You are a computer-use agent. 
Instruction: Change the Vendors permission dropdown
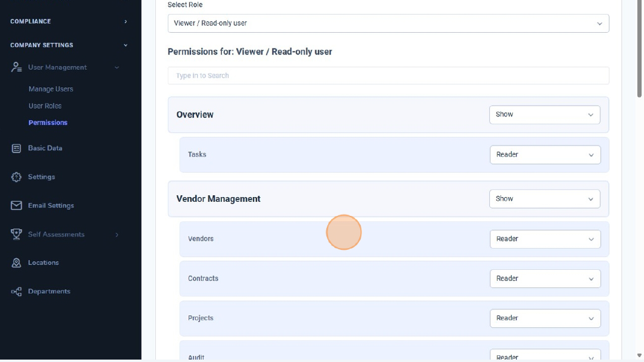[545, 239]
